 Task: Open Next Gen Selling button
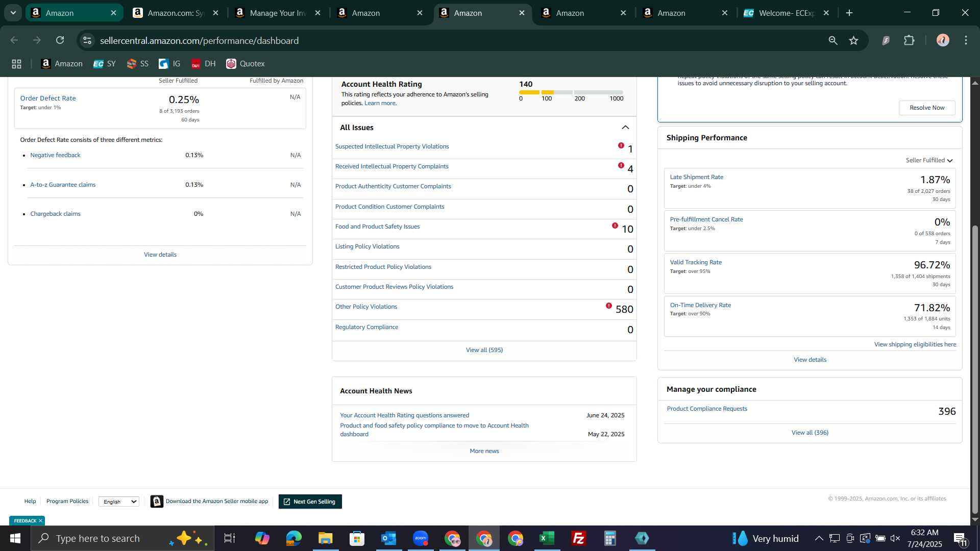[310, 502]
